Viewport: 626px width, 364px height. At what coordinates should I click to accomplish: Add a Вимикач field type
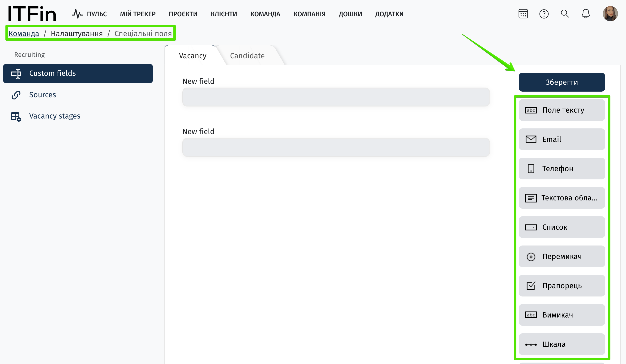562,315
